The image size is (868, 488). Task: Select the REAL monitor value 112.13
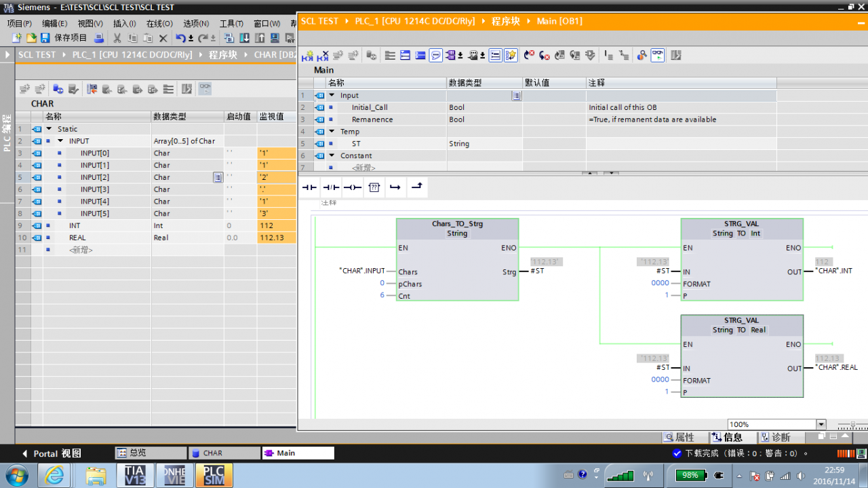pyautogui.click(x=276, y=238)
